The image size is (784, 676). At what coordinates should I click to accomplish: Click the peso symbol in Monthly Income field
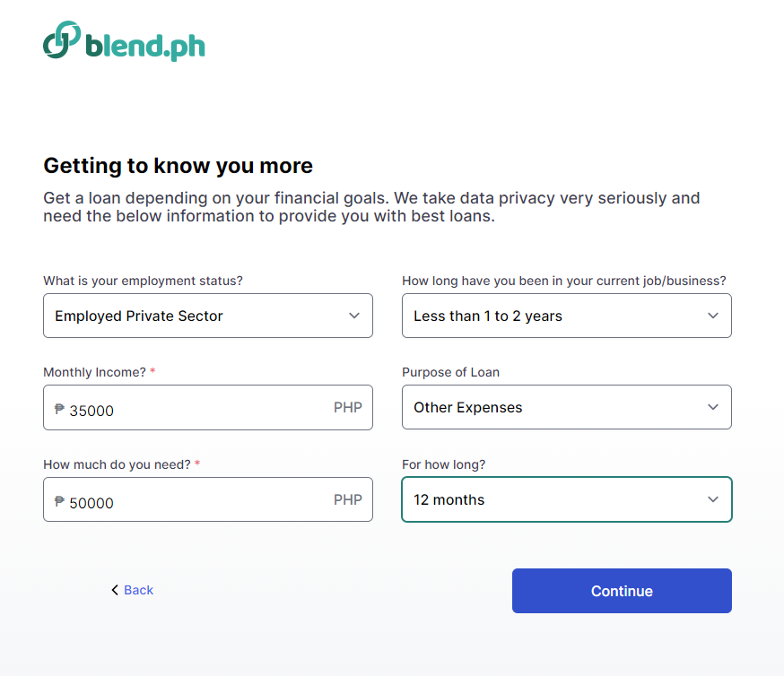pyautogui.click(x=58, y=408)
